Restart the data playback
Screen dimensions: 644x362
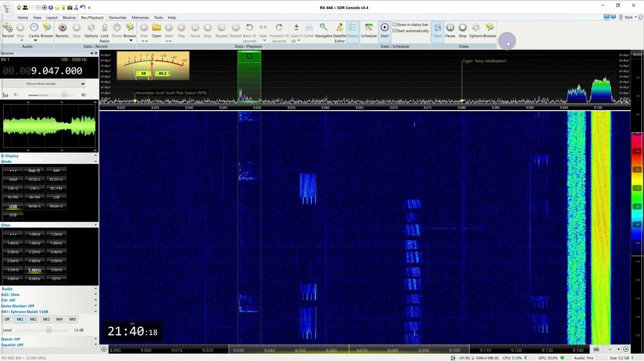click(236, 30)
